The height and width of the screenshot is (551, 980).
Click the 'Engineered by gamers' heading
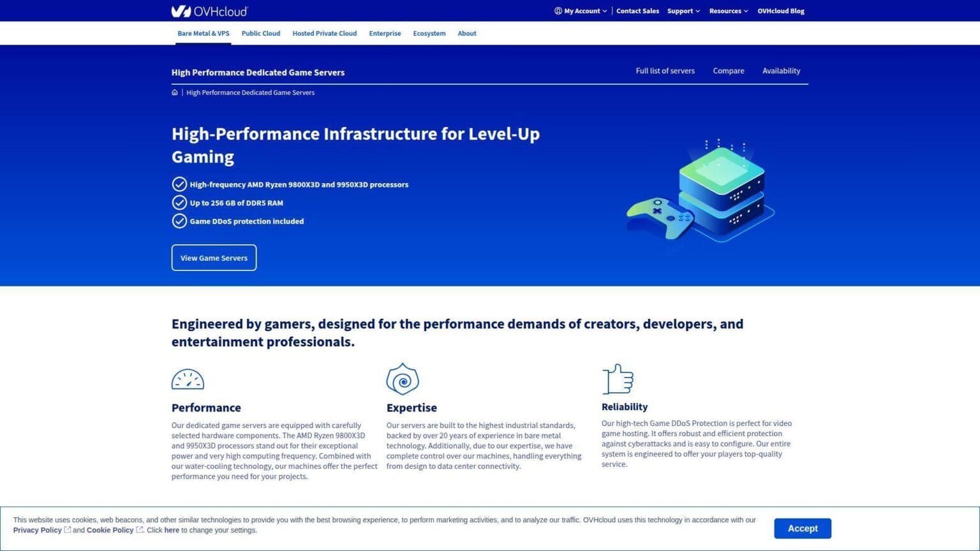tap(457, 332)
